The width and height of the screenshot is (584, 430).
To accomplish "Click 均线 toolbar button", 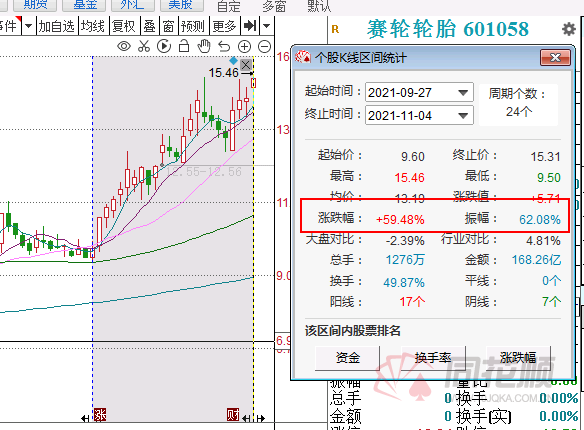I will [x=93, y=26].
